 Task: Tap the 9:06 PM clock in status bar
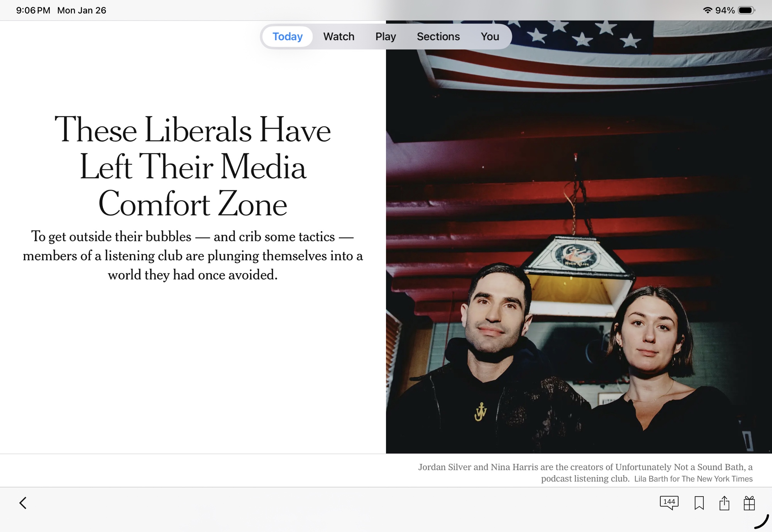coord(33,10)
